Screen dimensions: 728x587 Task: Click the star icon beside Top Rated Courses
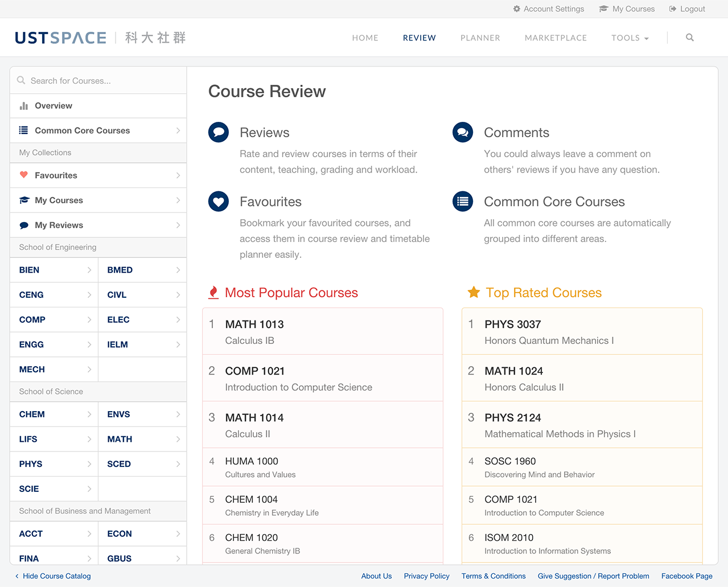pos(474,293)
